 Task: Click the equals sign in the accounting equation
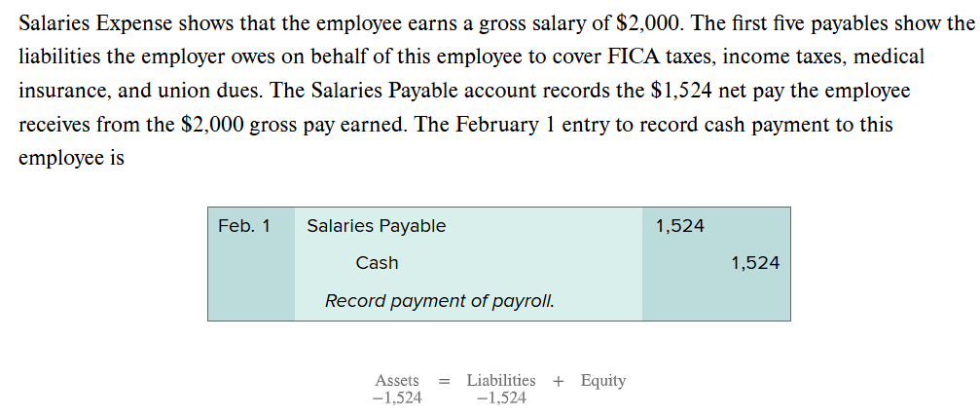[443, 382]
